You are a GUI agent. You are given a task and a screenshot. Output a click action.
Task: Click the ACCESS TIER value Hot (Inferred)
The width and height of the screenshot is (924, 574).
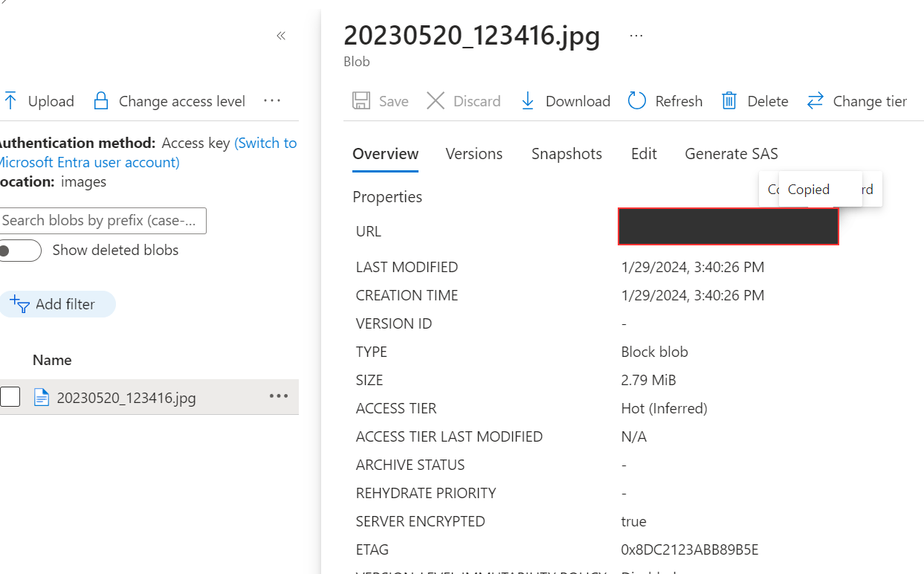coord(665,408)
